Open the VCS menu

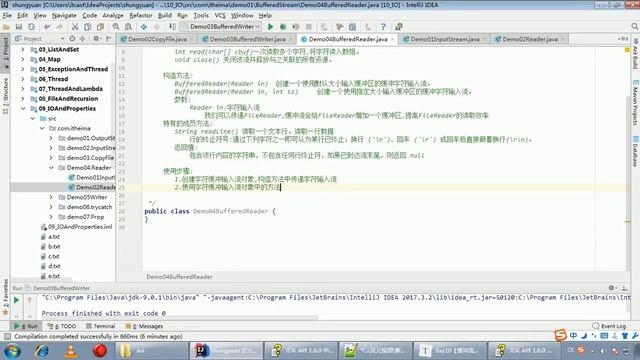[220, 16]
